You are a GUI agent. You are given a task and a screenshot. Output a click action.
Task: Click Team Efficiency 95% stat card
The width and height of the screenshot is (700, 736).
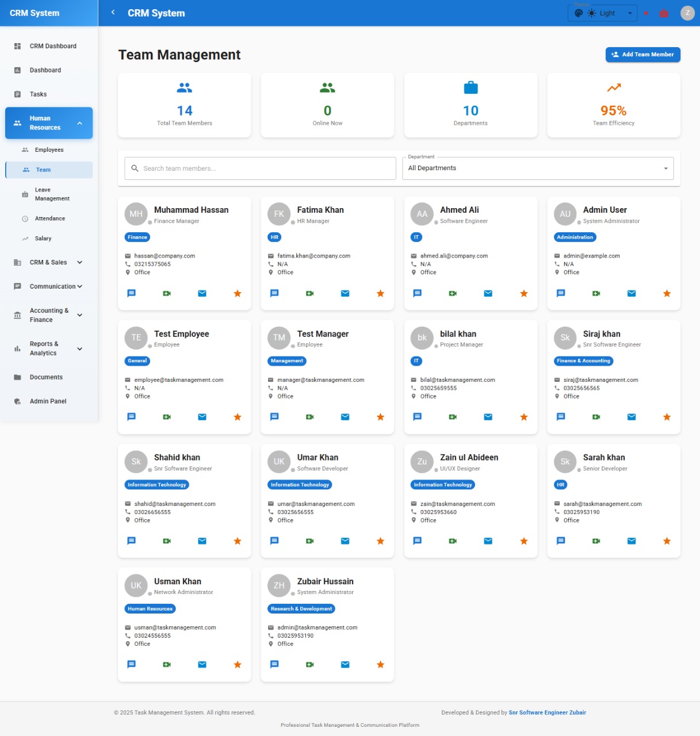(614, 105)
